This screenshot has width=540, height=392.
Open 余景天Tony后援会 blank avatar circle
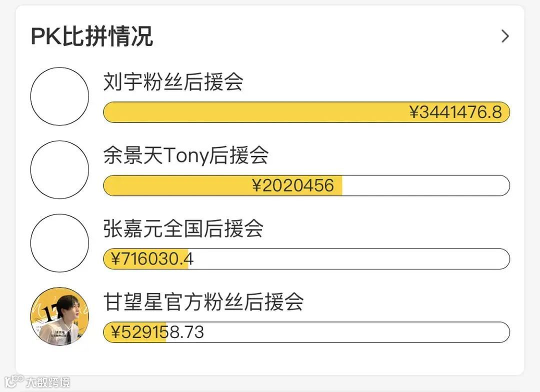(x=59, y=170)
